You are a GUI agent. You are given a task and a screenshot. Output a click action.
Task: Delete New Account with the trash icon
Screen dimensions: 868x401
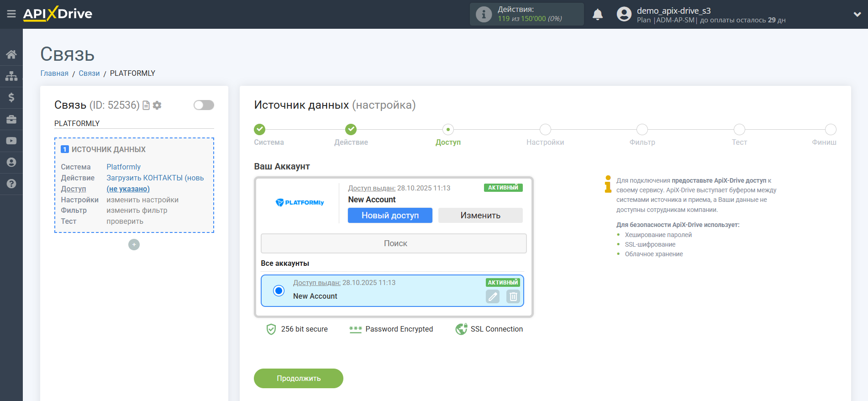pos(513,296)
